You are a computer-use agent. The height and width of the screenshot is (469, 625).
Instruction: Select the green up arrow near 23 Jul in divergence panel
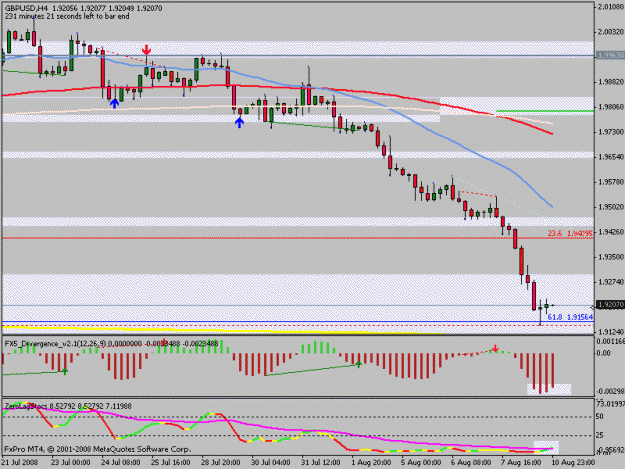click(x=65, y=371)
